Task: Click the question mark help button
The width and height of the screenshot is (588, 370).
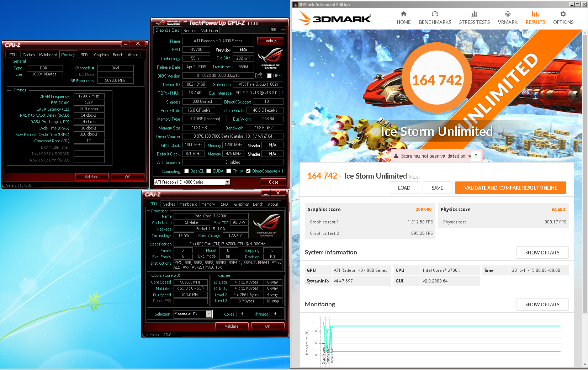Action: [476, 156]
